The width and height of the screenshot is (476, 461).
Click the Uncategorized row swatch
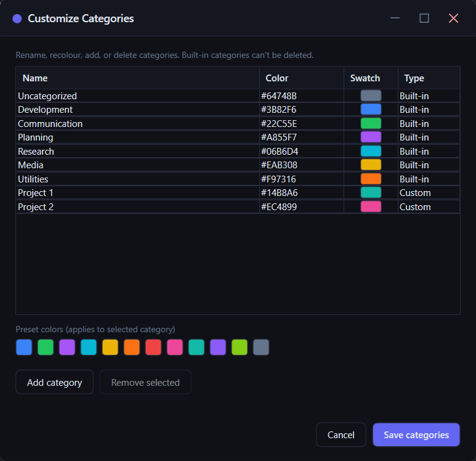pyautogui.click(x=371, y=96)
